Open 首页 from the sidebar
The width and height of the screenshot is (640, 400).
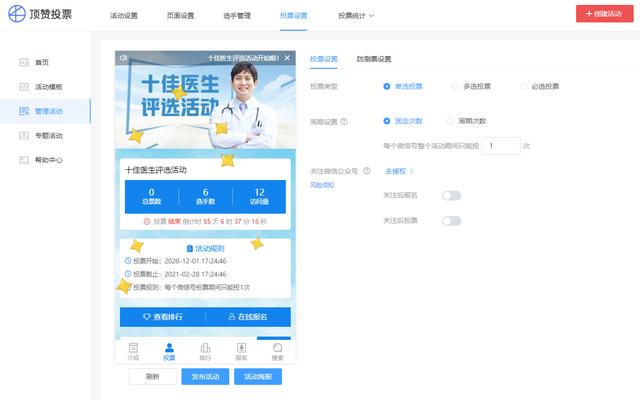click(41, 62)
